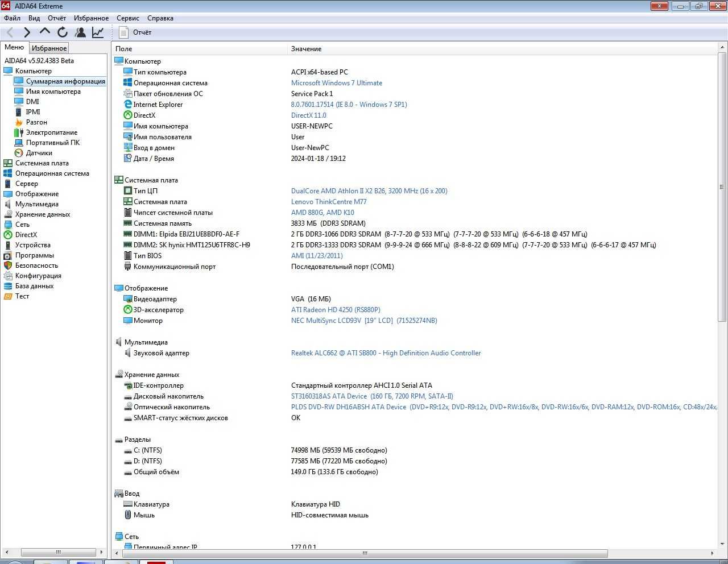Click the Forward navigation arrow

(x=27, y=32)
